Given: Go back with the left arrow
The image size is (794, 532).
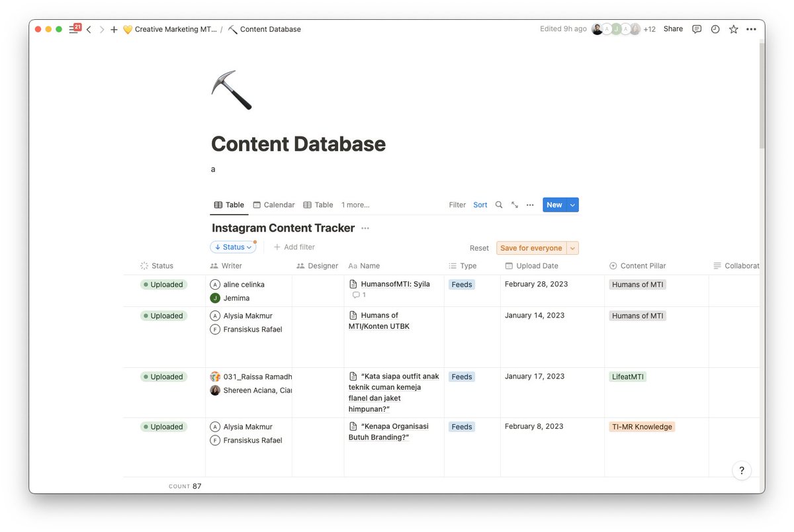Looking at the screenshot, I should [89, 30].
